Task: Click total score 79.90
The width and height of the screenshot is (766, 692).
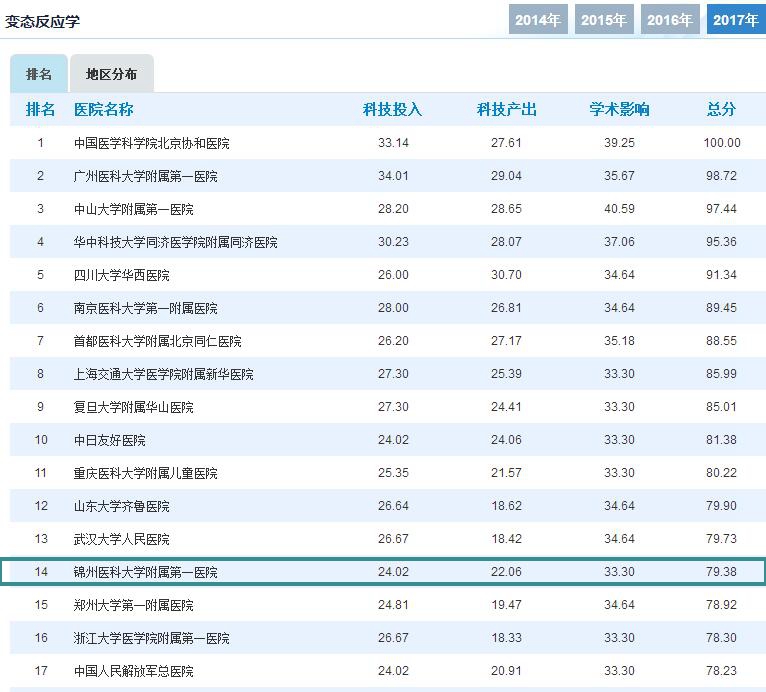Action: coord(722,505)
